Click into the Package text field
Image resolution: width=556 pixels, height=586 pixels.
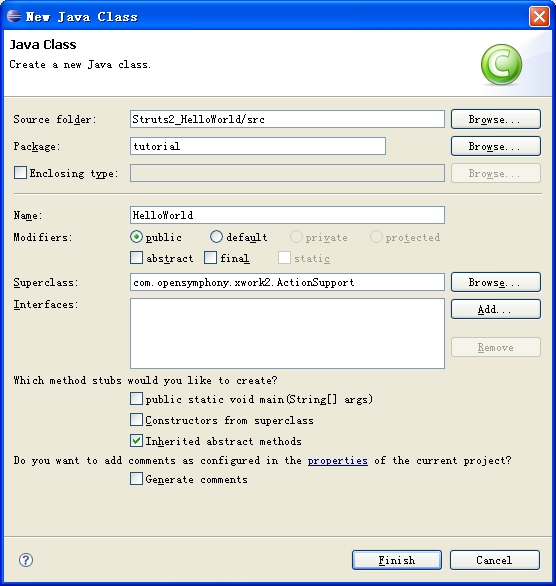[x=258, y=146]
